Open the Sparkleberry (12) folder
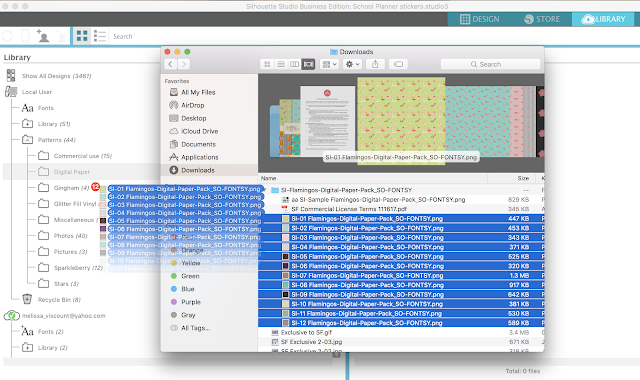640x380 pixels. tap(78, 268)
